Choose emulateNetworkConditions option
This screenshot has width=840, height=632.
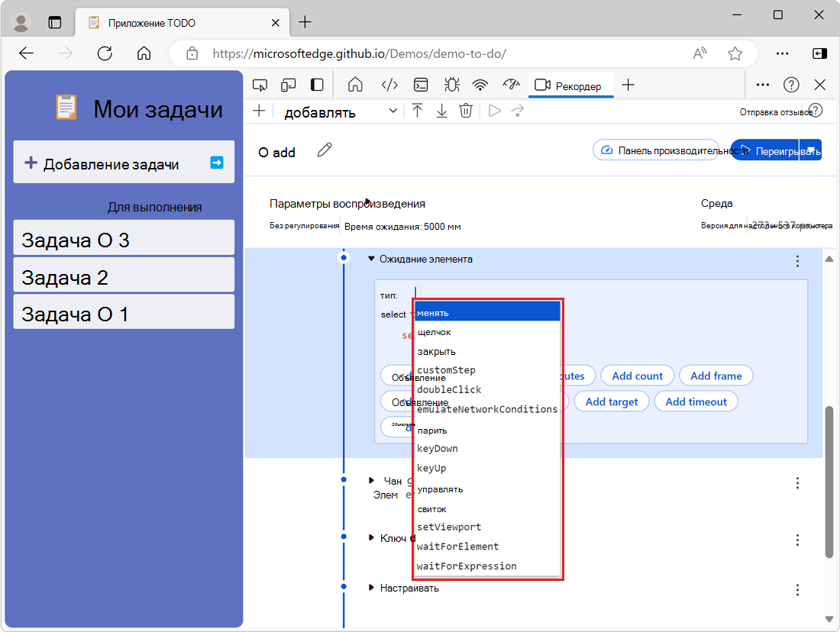487,409
